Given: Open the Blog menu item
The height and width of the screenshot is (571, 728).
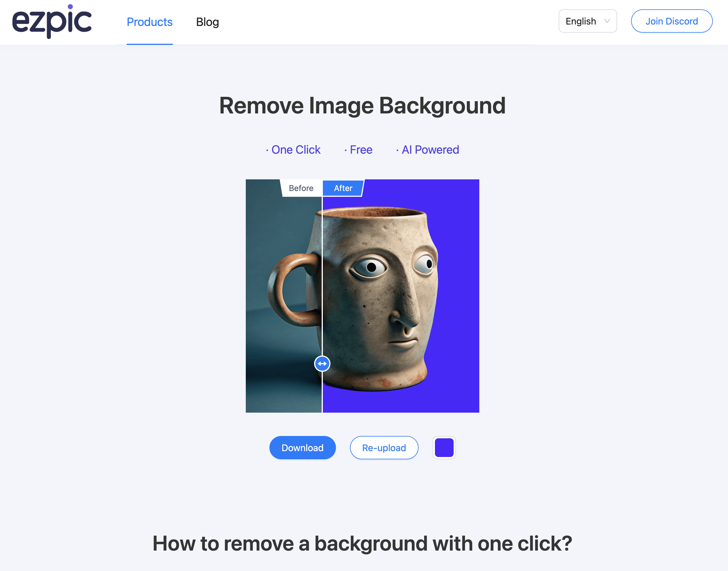Looking at the screenshot, I should (208, 22).
